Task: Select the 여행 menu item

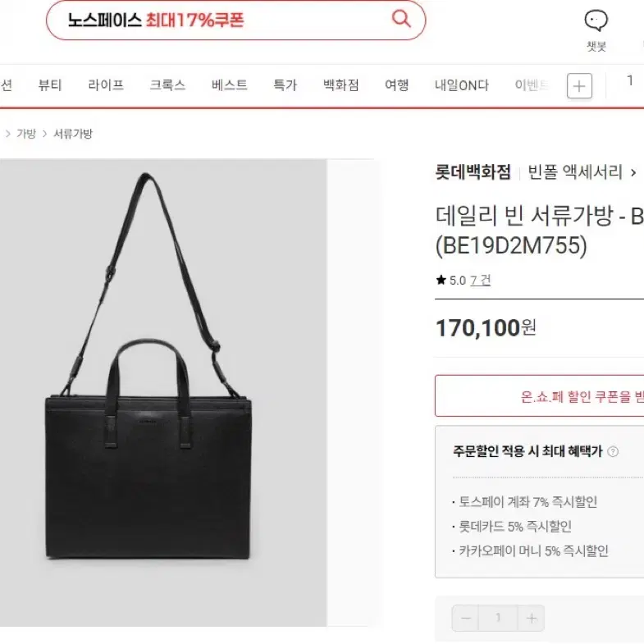Action: point(397,85)
